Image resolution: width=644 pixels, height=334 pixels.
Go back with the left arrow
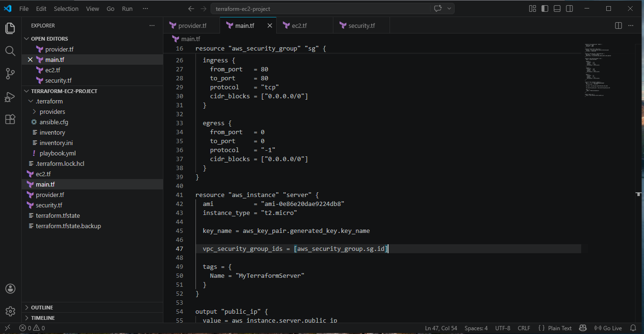pos(191,9)
